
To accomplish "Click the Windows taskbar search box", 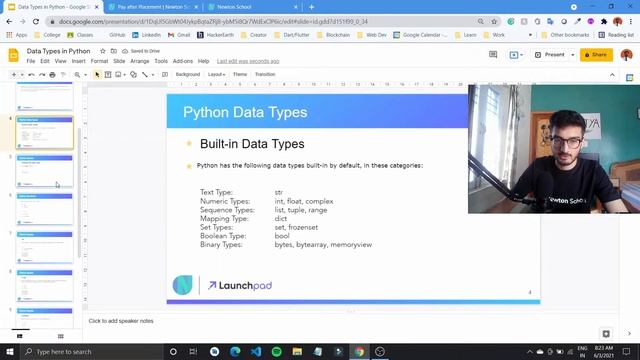I will 92,351.
